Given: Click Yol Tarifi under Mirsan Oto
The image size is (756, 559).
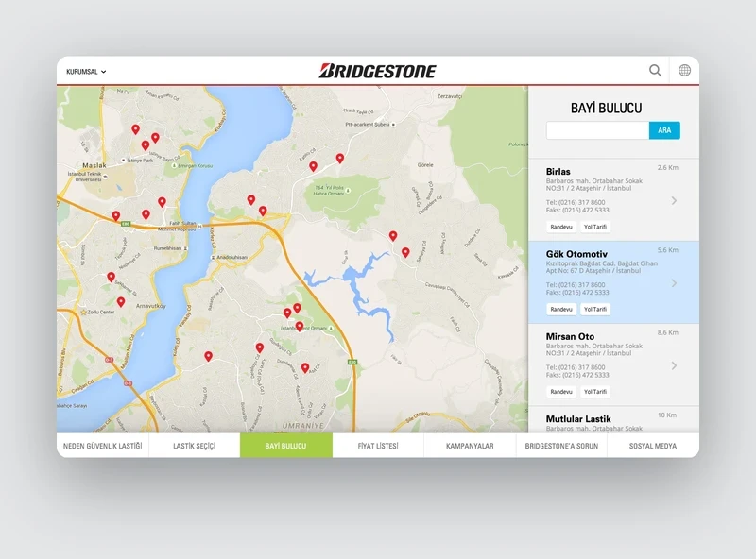Looking at the screenshot, I should tap(595, 392).
